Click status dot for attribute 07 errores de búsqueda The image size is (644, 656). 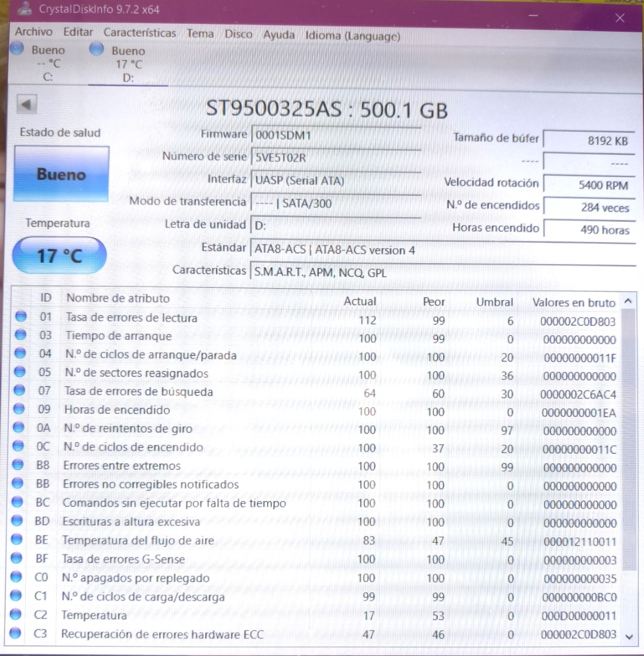(x=19, y=390)
